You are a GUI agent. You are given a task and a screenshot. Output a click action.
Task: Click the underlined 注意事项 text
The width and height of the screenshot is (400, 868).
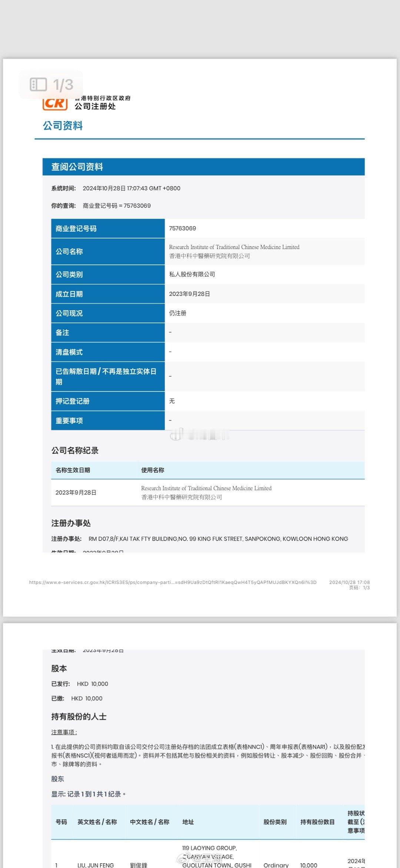64,732
